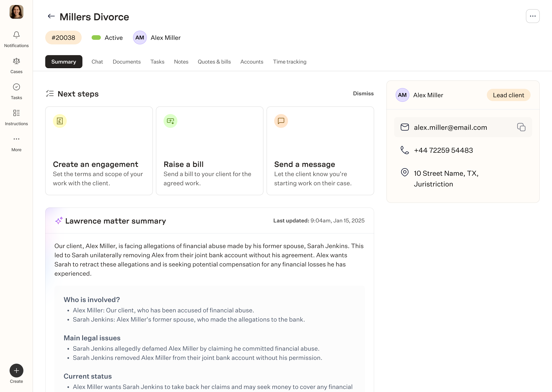Image resolution: width=552 pixels, height=392 pixels.
Task: Open the Notifications bell icon
Action: (16, 35)
